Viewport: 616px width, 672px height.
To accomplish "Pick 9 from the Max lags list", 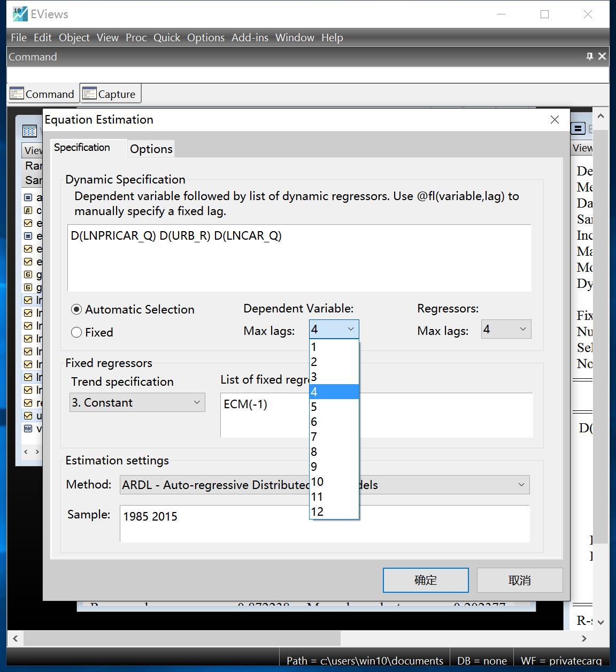I will (x=334, y=467).
